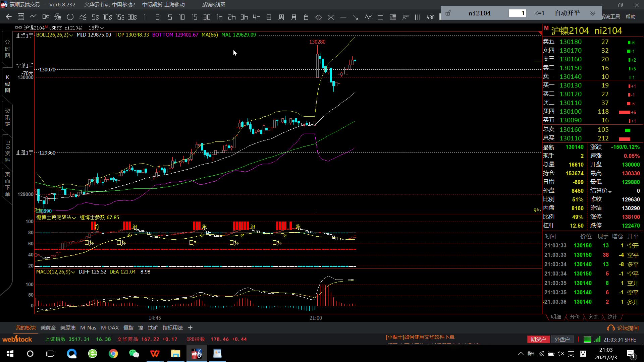
Task: Select the rectangle drawing tool
Action: point(380,17)
